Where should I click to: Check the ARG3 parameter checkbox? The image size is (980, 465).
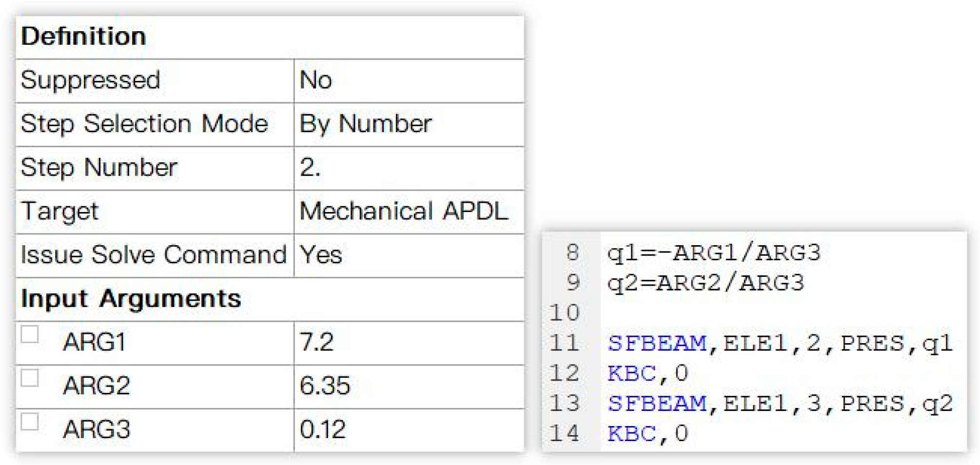30,422
